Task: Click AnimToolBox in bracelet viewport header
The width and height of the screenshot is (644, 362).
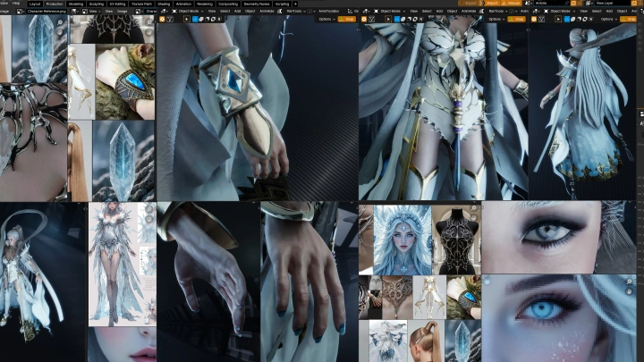Action: tap(328, 12)
